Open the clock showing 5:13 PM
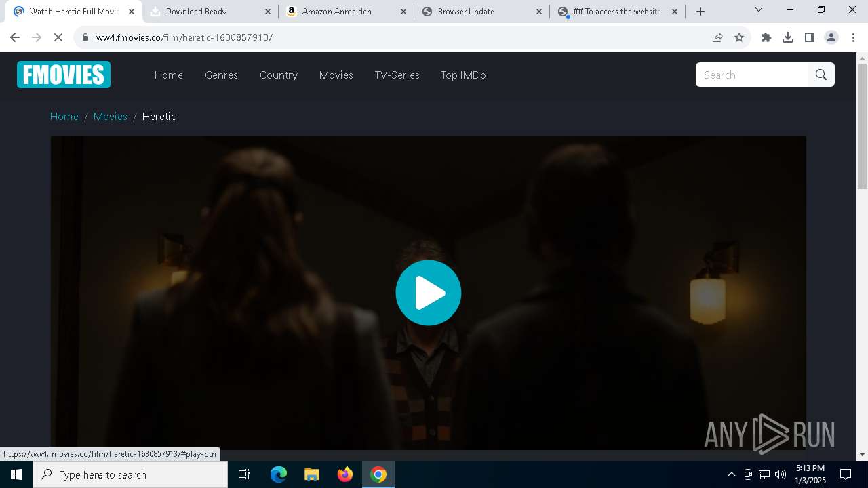The width and height of the screenshot is (868, 488). click(x=810, y=474)
